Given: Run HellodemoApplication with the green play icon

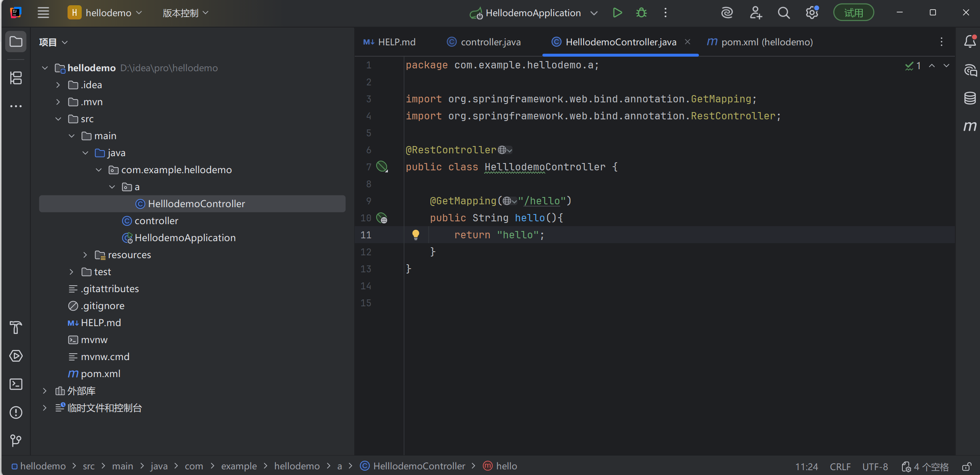Looking at the screenshot, I should point(617,13).
